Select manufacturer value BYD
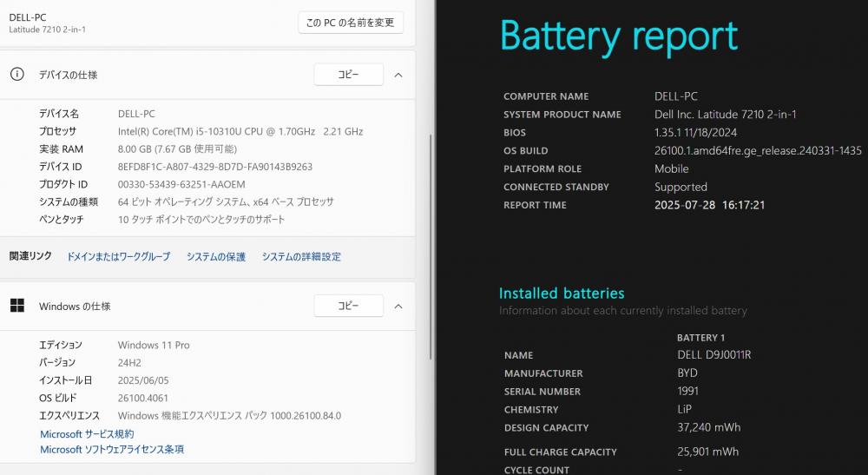Screen dimensions: 868x475 coord(687,373)
